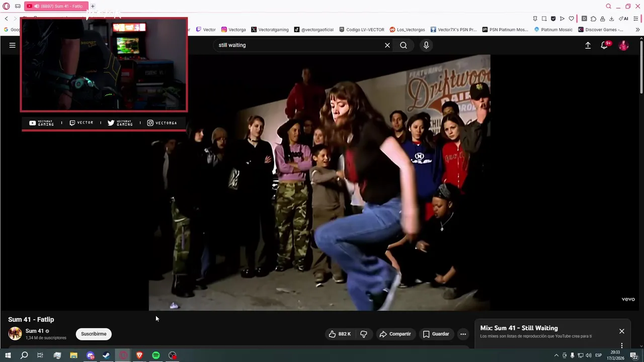Open the Vector bookmark
This screenshot has width=644, height=362.
(206, 30)
